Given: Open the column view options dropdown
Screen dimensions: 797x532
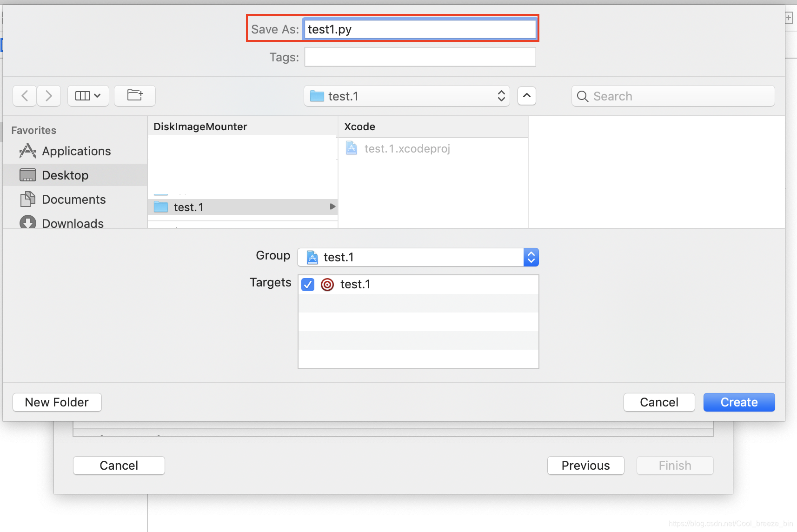Looking at the screenshot, I should [x=88, y=96].
